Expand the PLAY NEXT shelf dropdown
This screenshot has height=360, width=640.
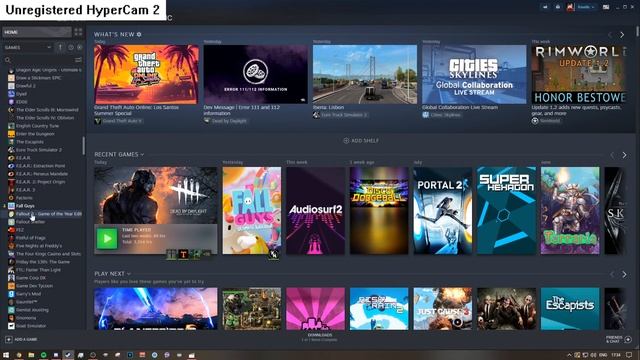click(x=112, y=273)
